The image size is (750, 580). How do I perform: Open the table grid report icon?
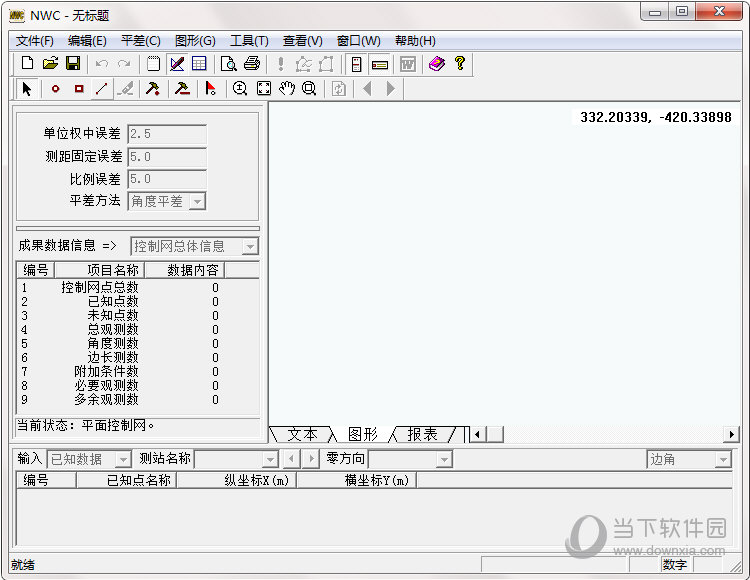tap(199, 64)
